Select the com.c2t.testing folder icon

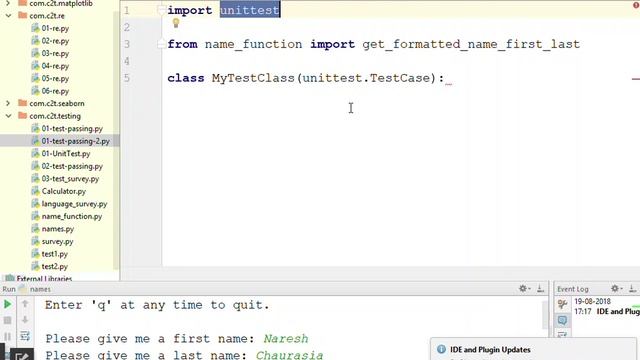(x=23, y=116)
